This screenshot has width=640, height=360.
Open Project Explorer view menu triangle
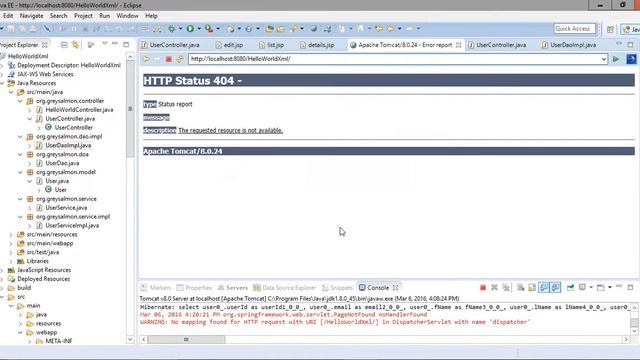(x=104, y=44)
